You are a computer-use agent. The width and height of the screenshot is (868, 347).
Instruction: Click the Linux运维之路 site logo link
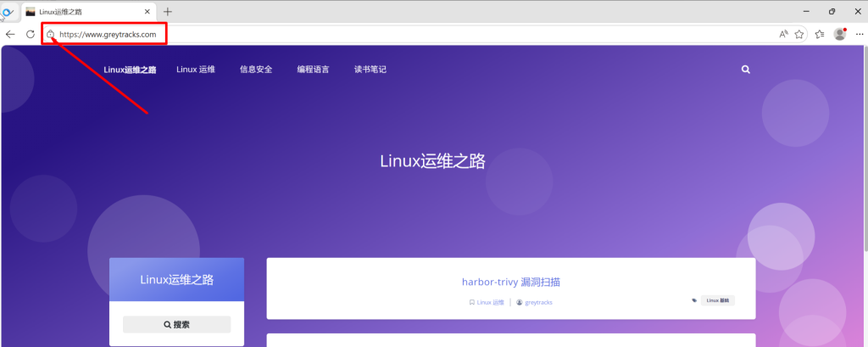(x=130, y=70)
